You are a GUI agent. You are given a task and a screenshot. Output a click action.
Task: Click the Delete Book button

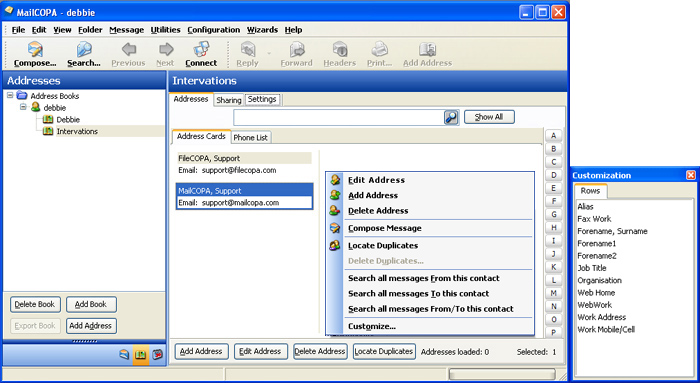pyautogui.click(x=34, y=304)
